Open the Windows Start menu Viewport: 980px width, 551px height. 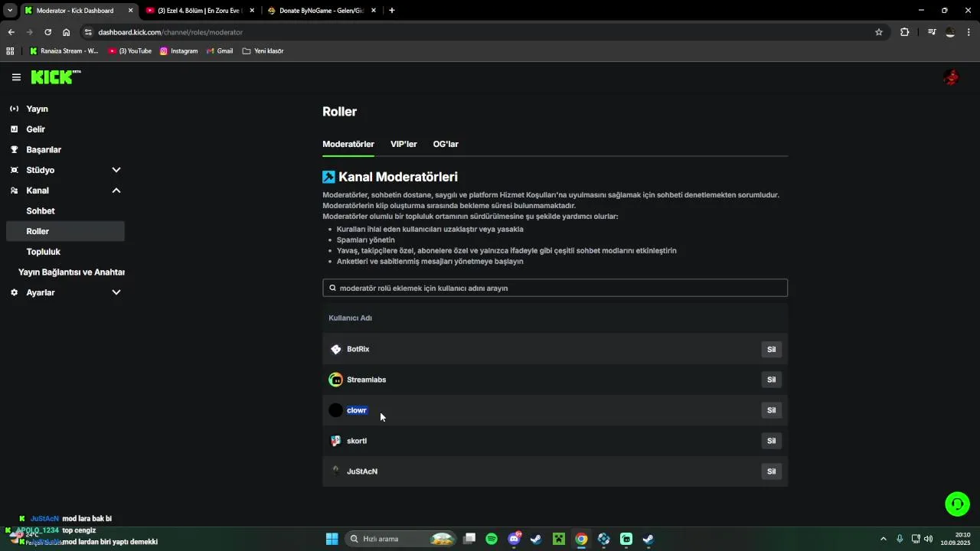tap(332, 539)
